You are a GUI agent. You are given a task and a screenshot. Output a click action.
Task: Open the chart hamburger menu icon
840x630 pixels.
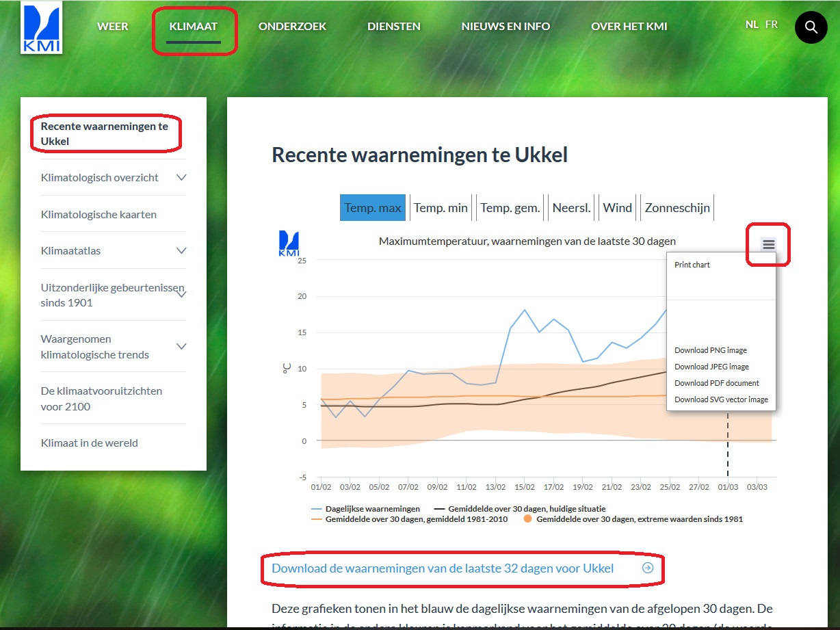(x=769, y=244)
